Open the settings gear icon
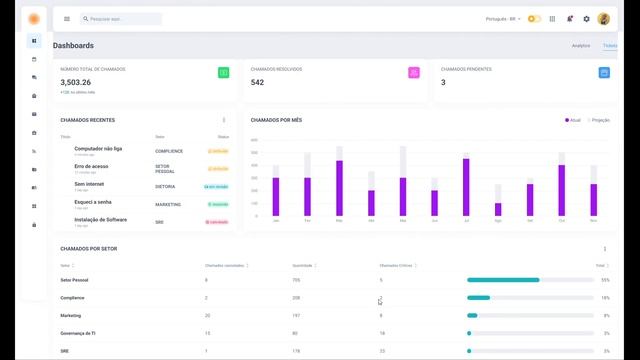 (587, 19)
